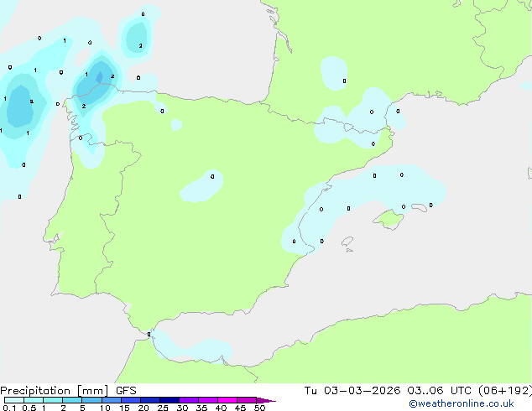
Task: Click the 0.5–1 mm legend color swatch
Action: tap(34, 400)
